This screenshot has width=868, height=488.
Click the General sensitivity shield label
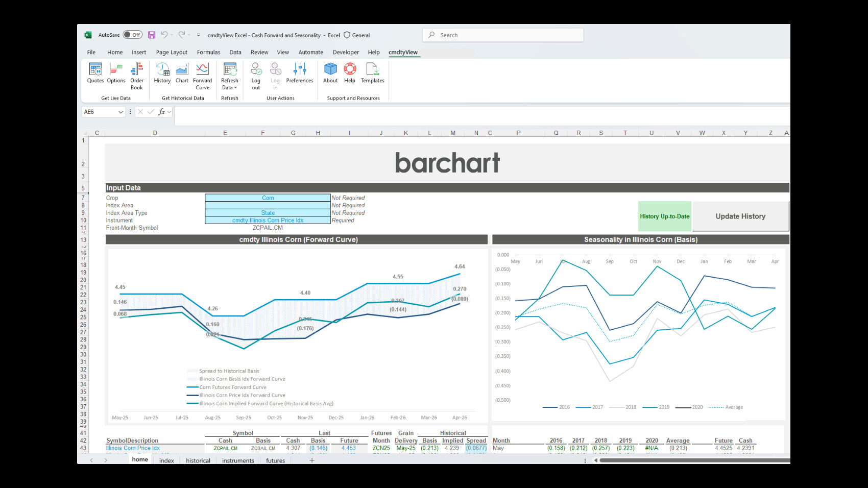pos(357,35)
